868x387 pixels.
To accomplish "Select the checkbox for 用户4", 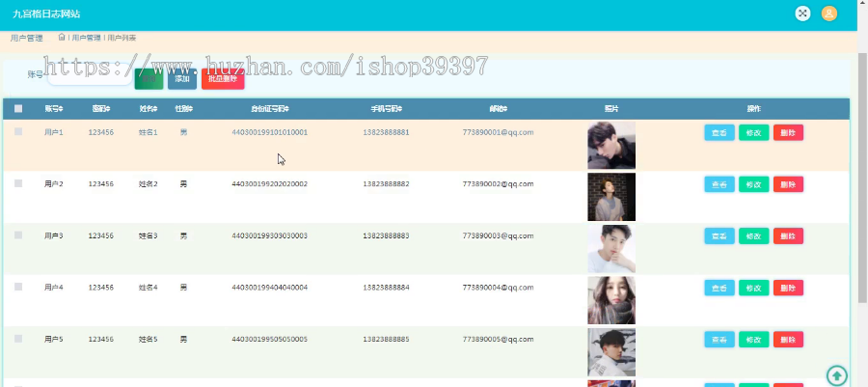I will tap(18, 287).
